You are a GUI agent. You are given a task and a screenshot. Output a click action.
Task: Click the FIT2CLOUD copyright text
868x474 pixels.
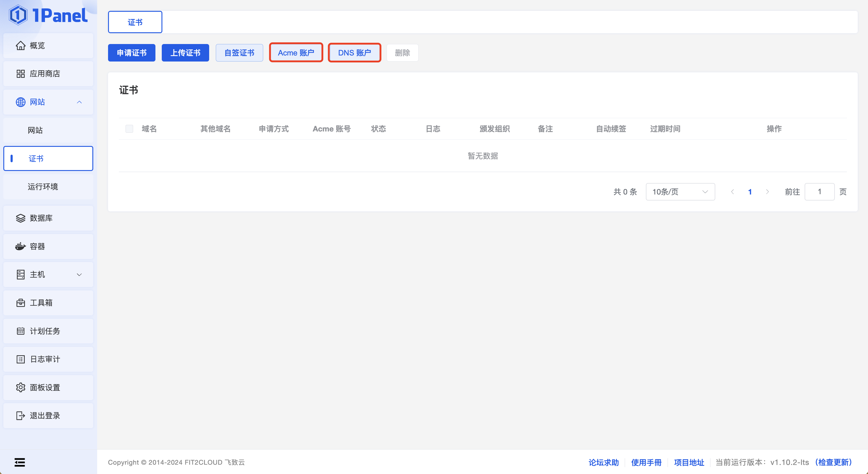click(176, 463)
